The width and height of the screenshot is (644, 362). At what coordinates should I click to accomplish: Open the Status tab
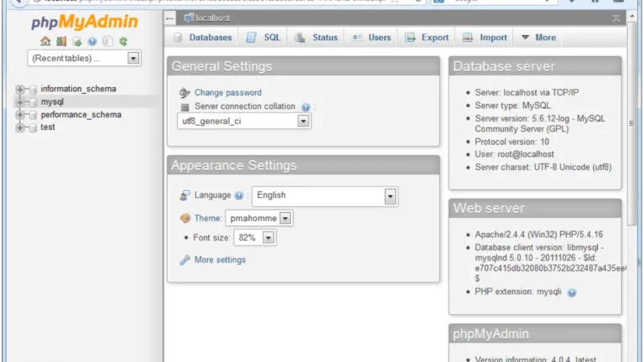[x=316, y=38]
